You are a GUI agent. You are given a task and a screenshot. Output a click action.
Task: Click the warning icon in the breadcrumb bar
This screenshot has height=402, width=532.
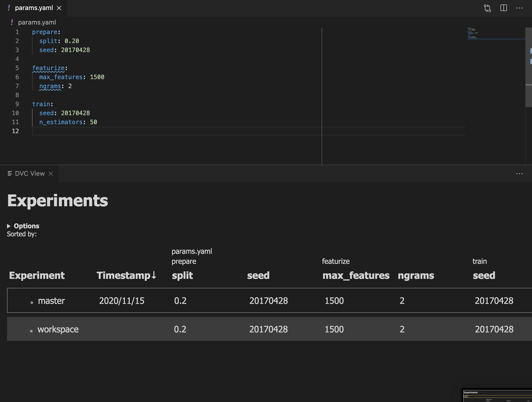pyautogui.click(x=12, y=22)
